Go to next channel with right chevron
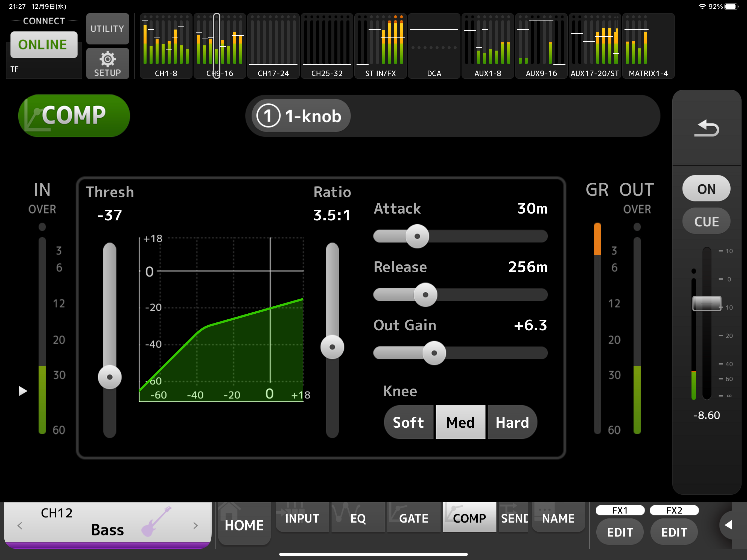 [x=195, y=525]
